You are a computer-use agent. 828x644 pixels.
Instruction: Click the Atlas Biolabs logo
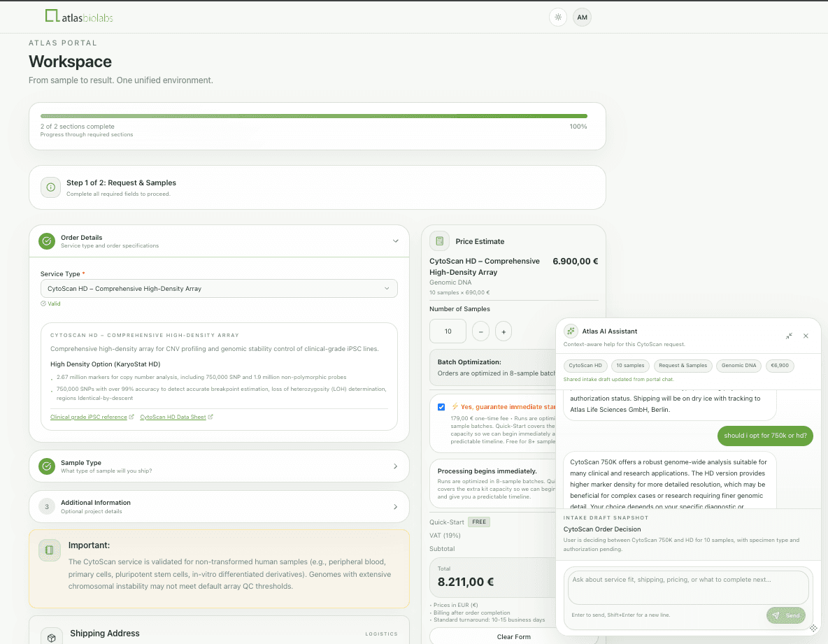pyautogui.click(x=79, y=16)
